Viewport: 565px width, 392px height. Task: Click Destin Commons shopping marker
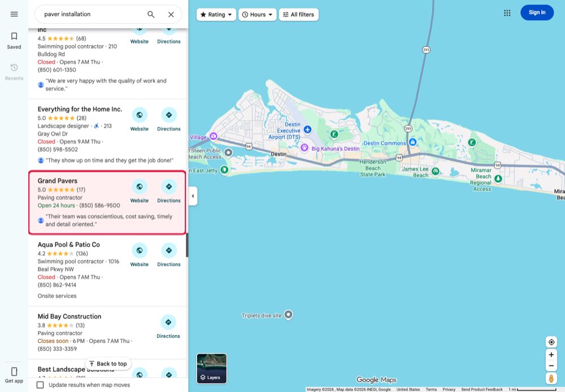click(413, 142)
